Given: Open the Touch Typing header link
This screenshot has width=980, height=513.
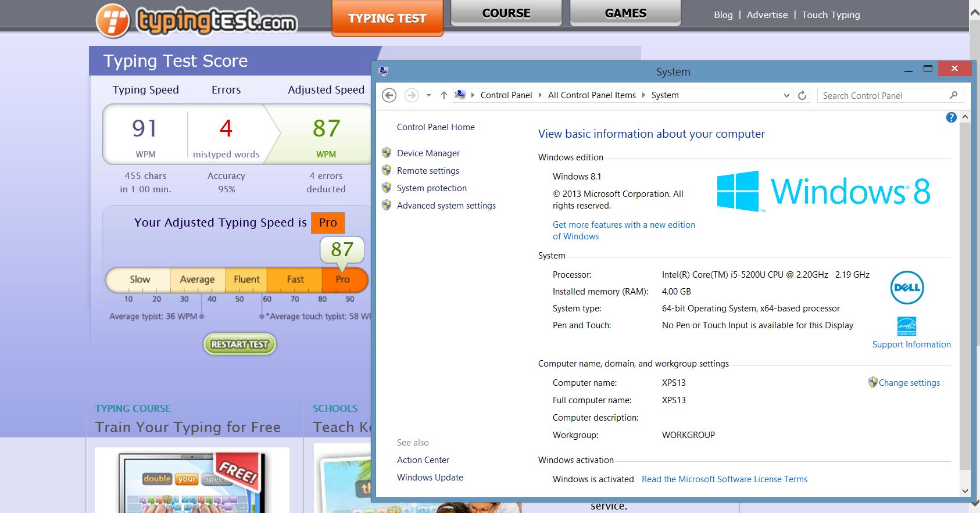Looking at the screenshot, I should 831,15.
